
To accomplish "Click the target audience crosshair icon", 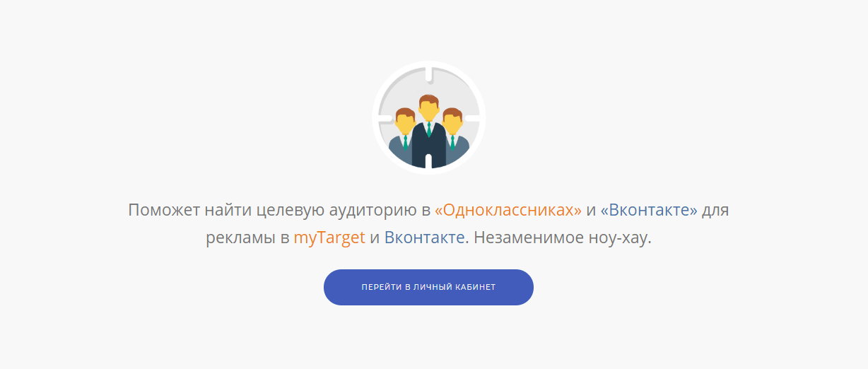I will point(428,117).
